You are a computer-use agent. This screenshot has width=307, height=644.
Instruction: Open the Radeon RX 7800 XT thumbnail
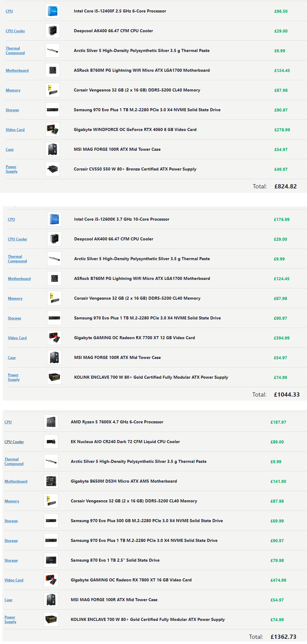pyautogui.click(x=51, y=580)
